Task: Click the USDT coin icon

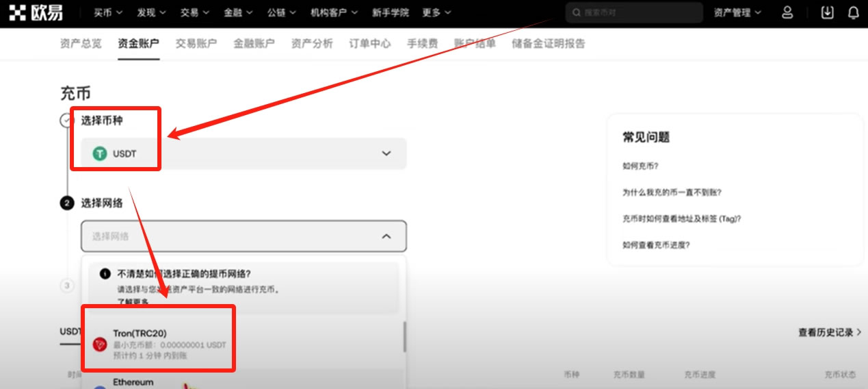Action: point(101,153)
